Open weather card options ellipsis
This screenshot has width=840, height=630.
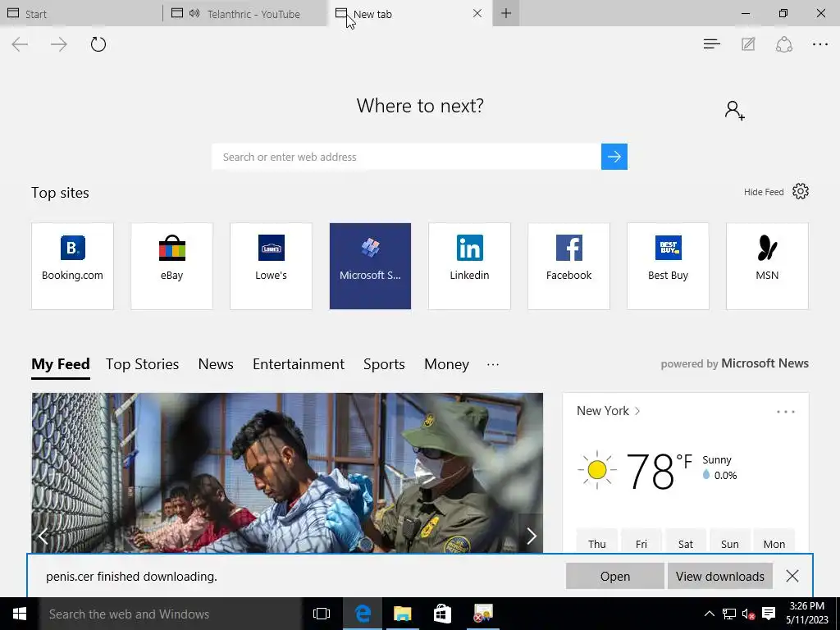[785, 412]
